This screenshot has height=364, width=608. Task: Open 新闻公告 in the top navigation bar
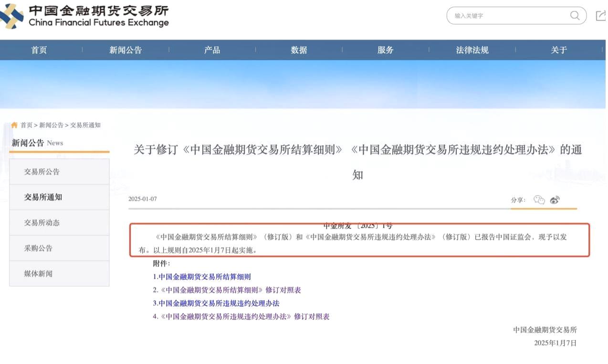[x=126, y=50]
